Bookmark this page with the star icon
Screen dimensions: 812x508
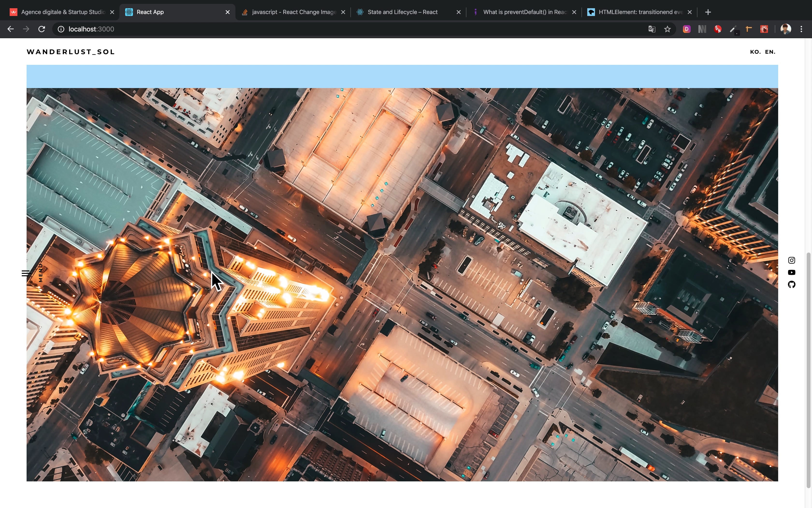[x=667, y=29]
